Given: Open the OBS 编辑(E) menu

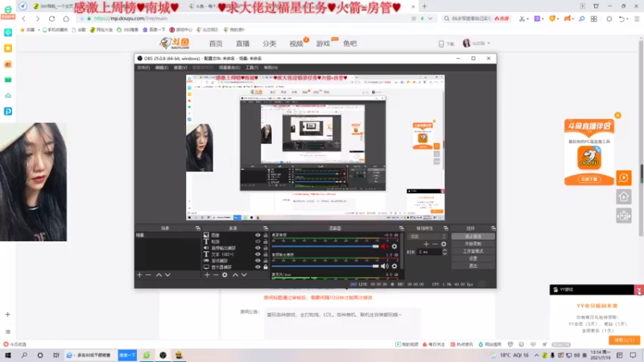Looking at the screenshot, I should point(162,68).
